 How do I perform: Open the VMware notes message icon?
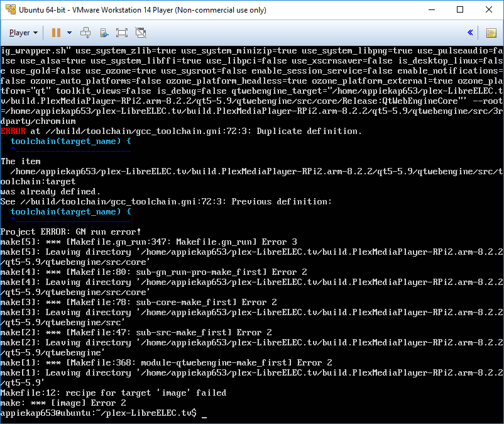tap(491, 33)
